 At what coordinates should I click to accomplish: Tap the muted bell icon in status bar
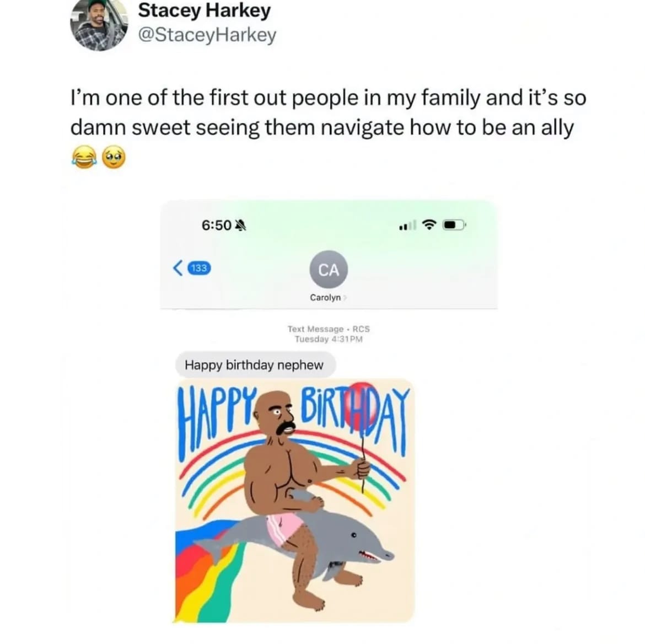[x=240, y=225]
